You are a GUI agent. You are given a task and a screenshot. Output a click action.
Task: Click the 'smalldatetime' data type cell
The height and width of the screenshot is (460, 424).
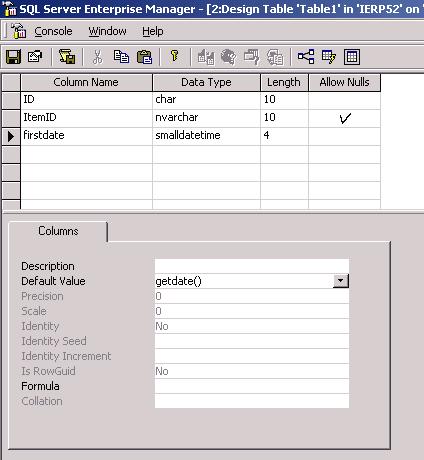tap(206, 136)
